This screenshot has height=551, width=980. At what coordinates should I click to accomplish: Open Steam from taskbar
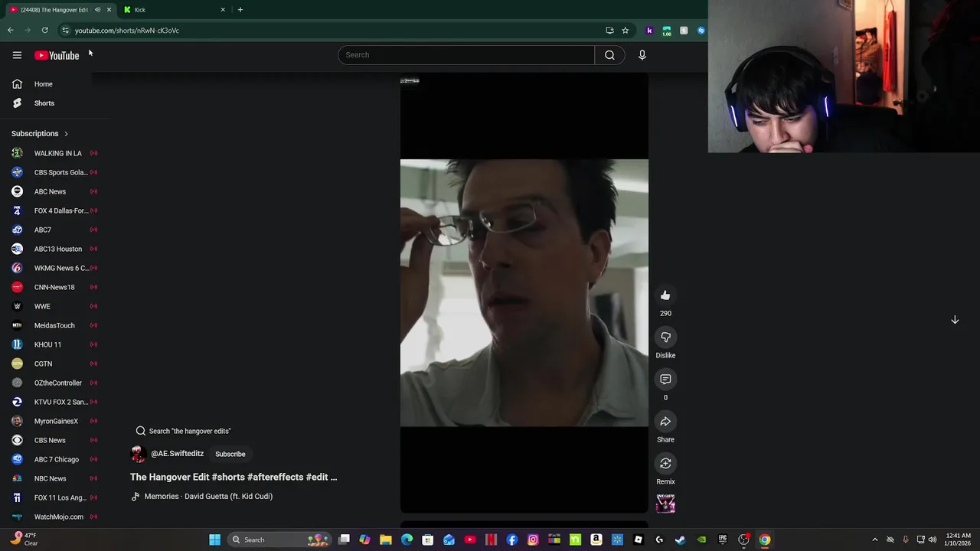pos(680,540)
